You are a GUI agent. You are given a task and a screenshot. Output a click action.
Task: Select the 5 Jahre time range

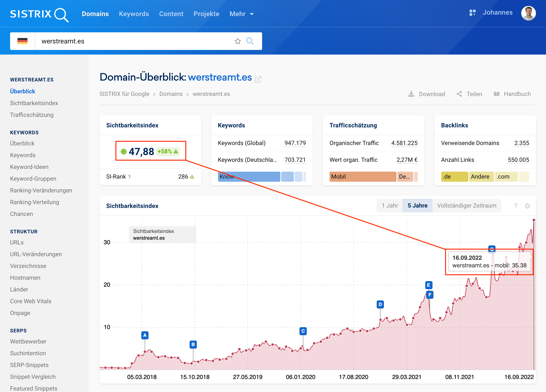pos(417,206)
